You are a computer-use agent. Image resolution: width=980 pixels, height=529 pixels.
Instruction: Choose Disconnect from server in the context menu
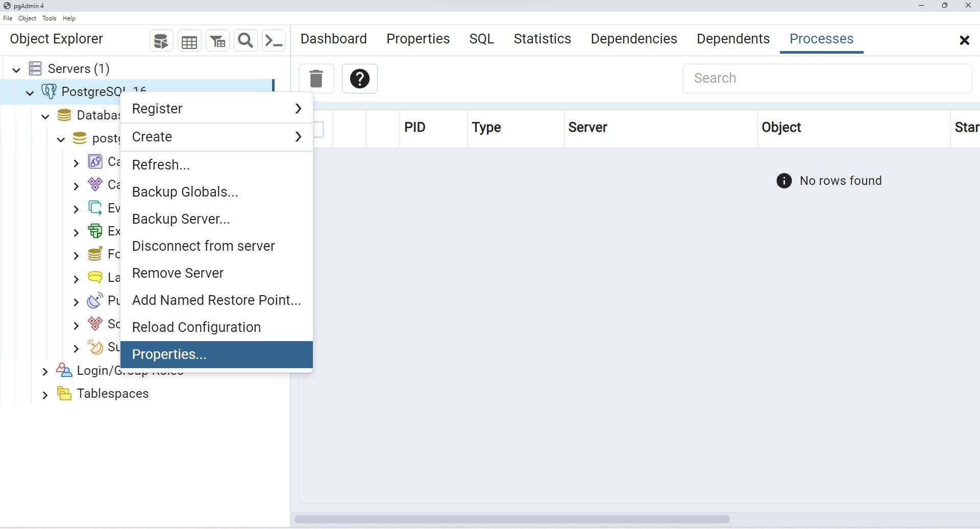tap(203, 246)
